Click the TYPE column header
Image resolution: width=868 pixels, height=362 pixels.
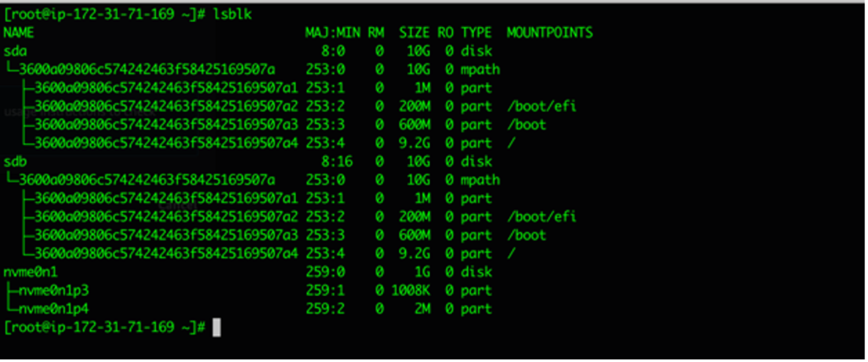point(476,33)
